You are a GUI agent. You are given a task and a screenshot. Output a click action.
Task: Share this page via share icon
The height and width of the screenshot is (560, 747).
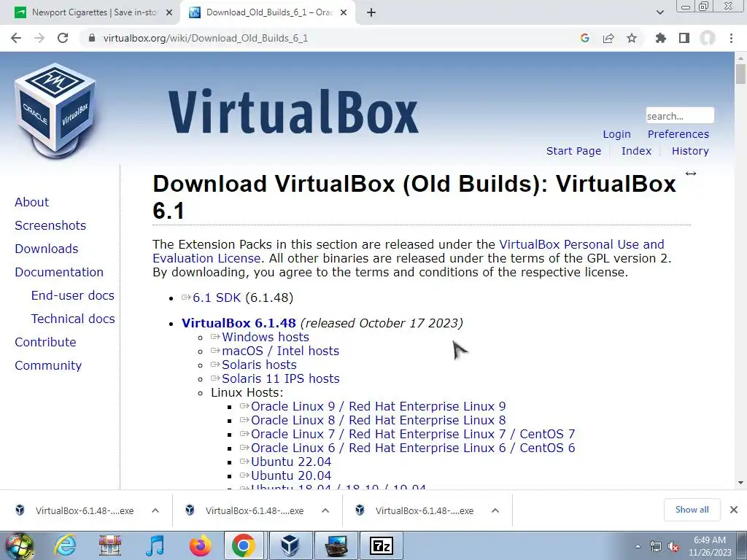click(608, 38)
